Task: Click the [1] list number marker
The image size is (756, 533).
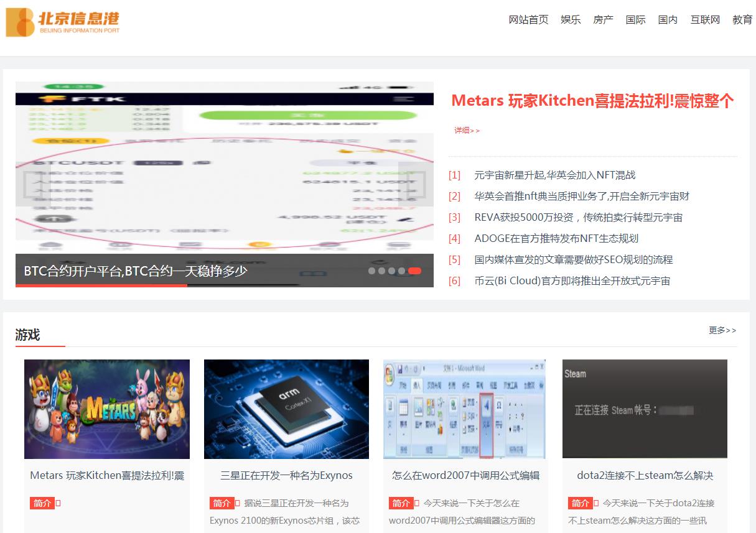Action: tap(455, 175)
